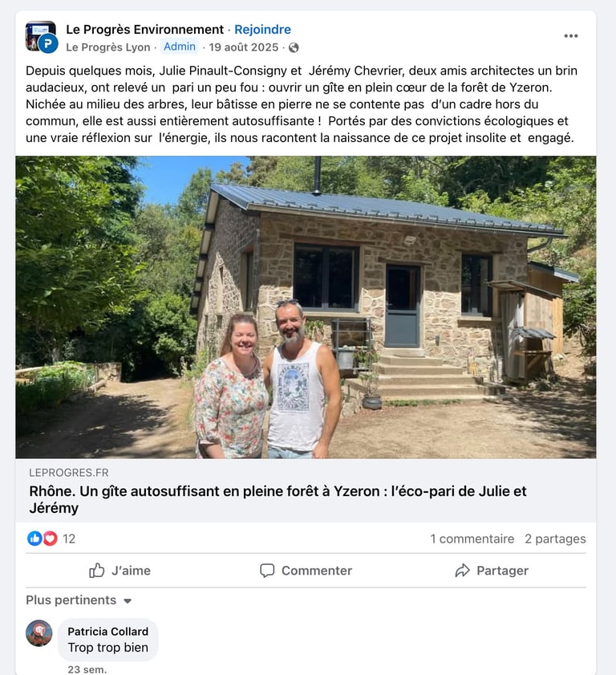Image resolution: width=616 pixels, height=675 pixels.
Task: Click the blue thumbs-up reaction icon
Action: (34, 538)
